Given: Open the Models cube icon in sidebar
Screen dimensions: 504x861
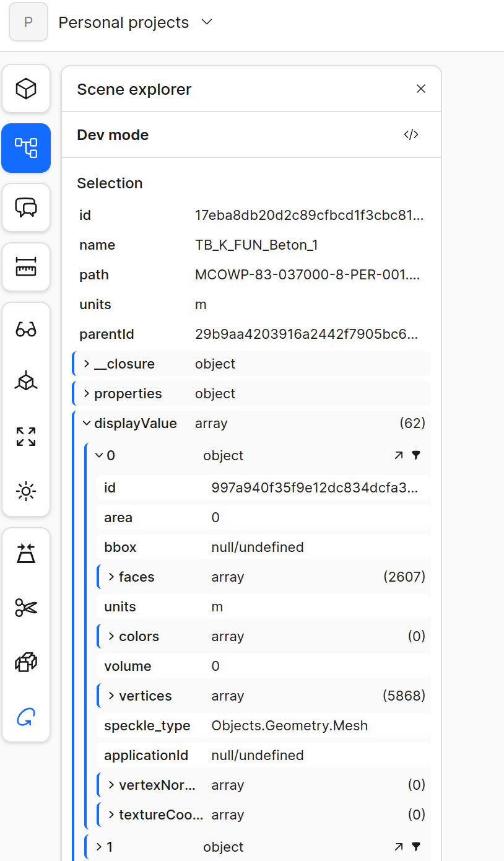Looking at the screenshot, I should pos(26,89).
